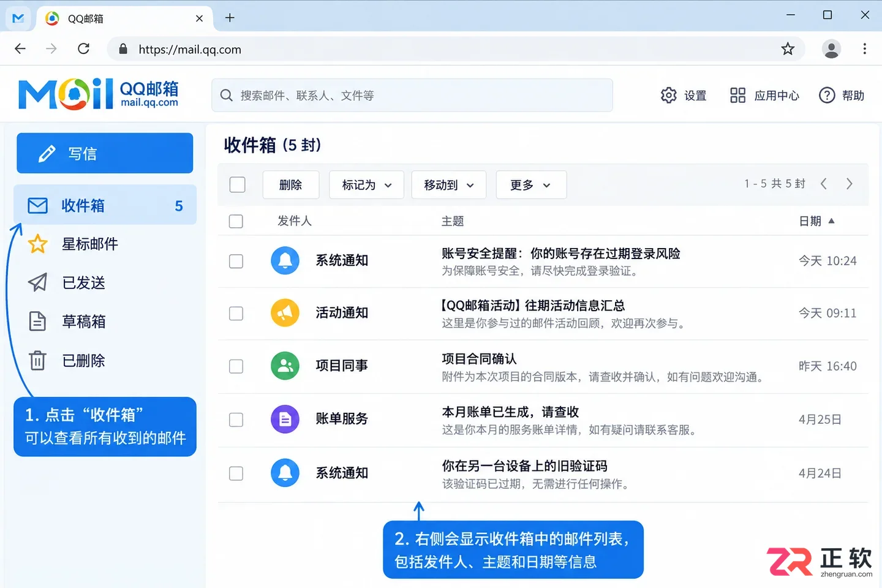Click bell avatar of 账号安全提醒 email

(285, 260)
